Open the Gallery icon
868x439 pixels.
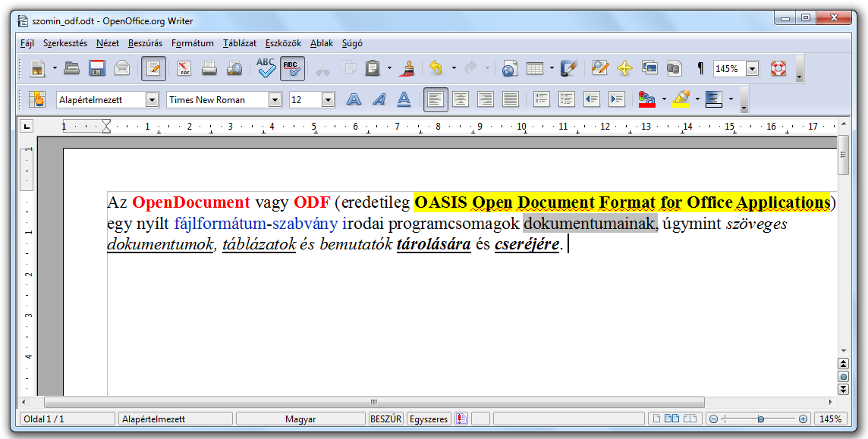pos(649,68)
